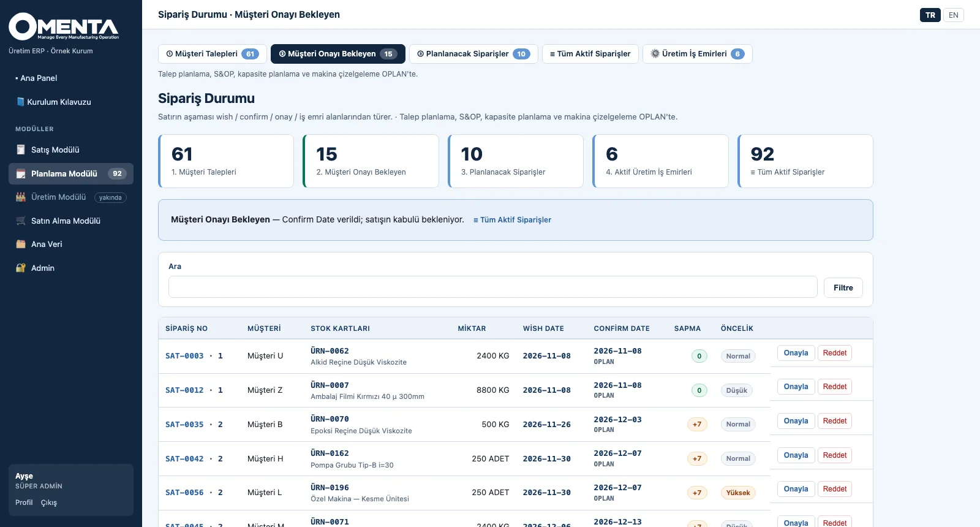Click the Ana Veri folder icon
Image resolution: width=980 pixels, height=527 pixels.
[x=21, y=244]
